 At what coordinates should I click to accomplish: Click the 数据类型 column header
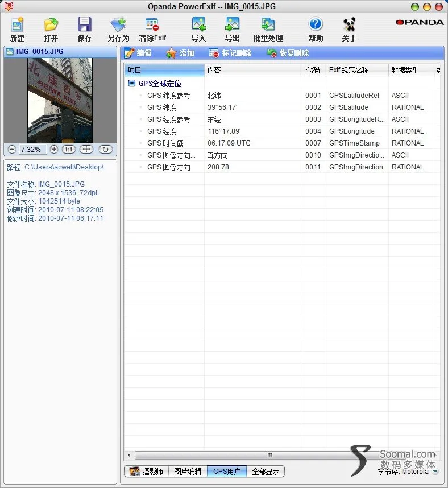pyautogui.click(x=411, y=70)
